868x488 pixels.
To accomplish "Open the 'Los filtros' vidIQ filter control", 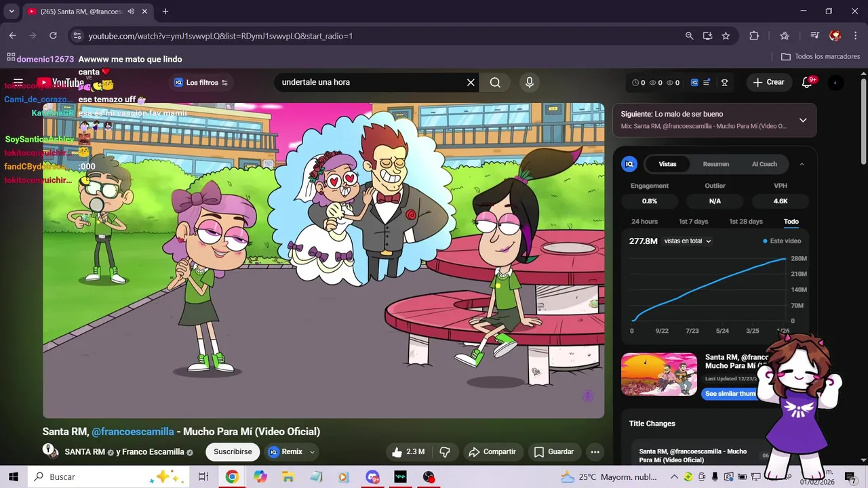I will point(201,83).
